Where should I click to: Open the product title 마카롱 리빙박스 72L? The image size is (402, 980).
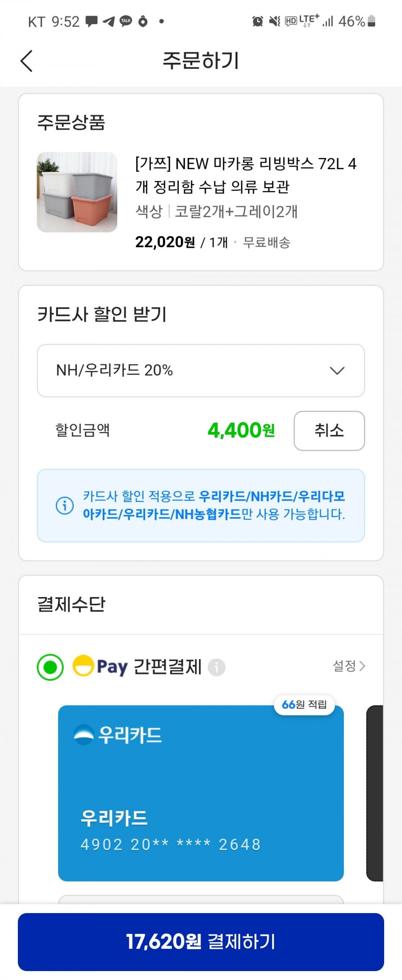[x=246, y=175]
